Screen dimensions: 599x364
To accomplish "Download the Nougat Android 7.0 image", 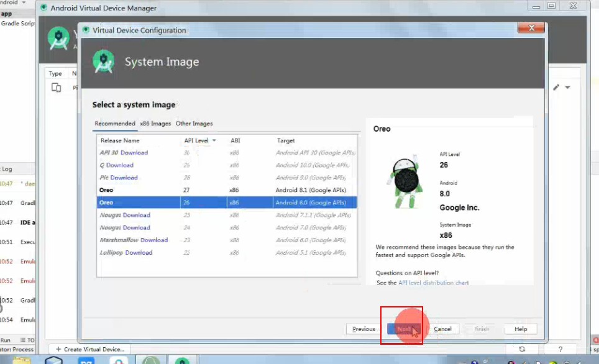I will [136, 227].
